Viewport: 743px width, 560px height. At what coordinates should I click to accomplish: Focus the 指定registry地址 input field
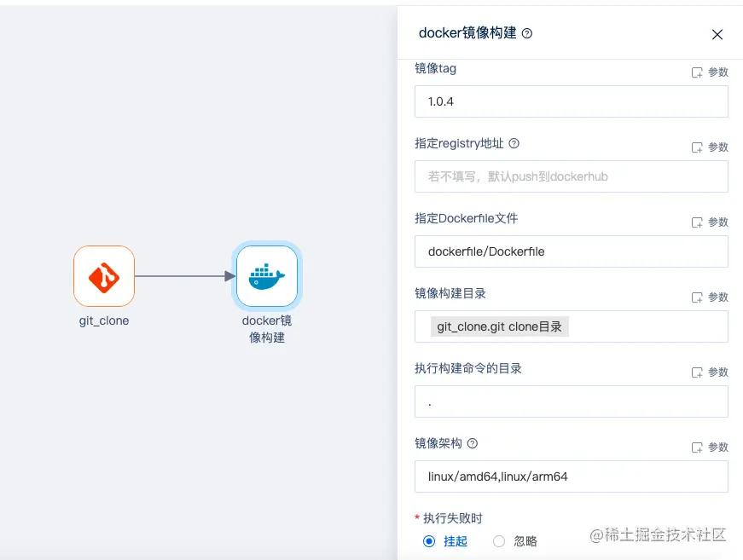pos(571,176)
